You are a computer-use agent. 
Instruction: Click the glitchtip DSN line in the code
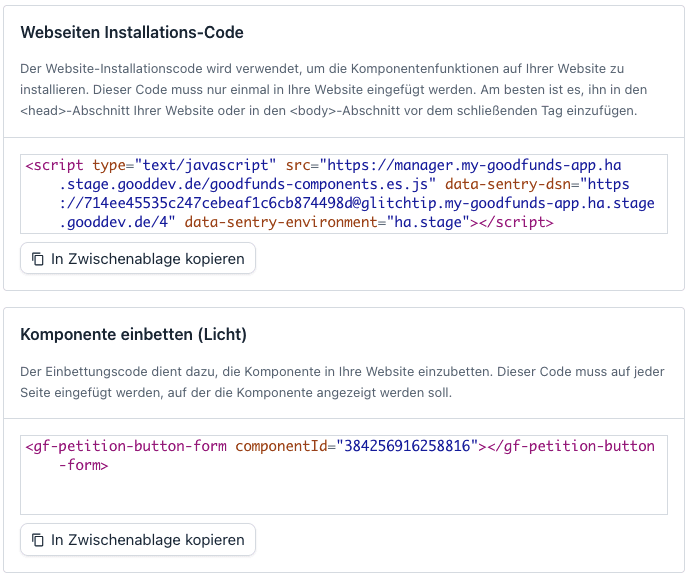click(357, 203)
